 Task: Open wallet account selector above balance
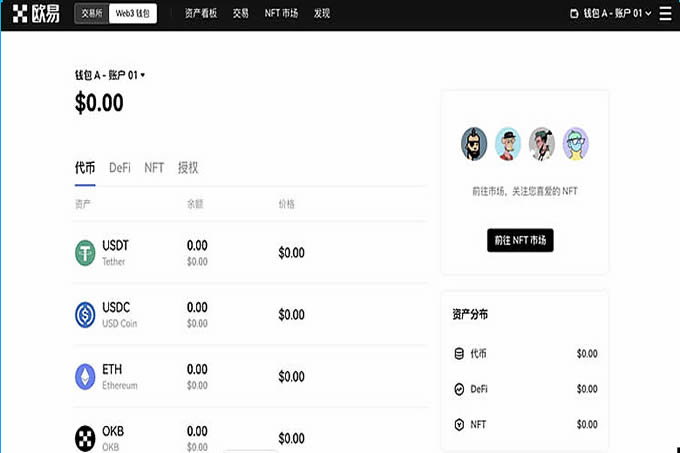tap(110, 75)
